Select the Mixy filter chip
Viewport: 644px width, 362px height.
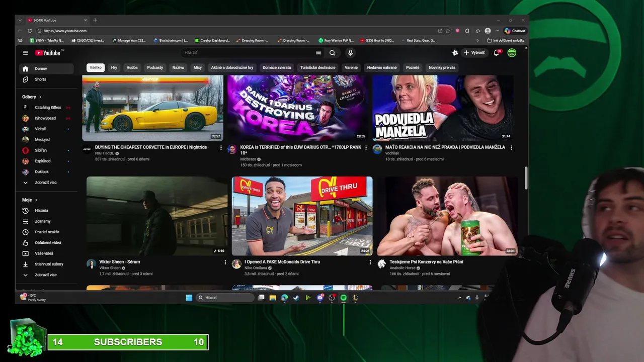tap(198, 67)
